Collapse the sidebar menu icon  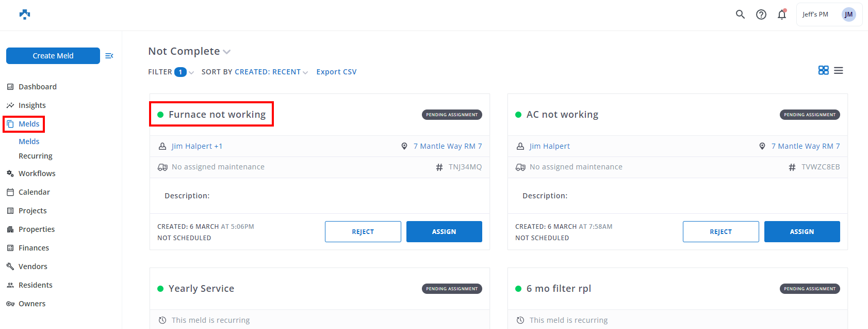pos(109,56)
